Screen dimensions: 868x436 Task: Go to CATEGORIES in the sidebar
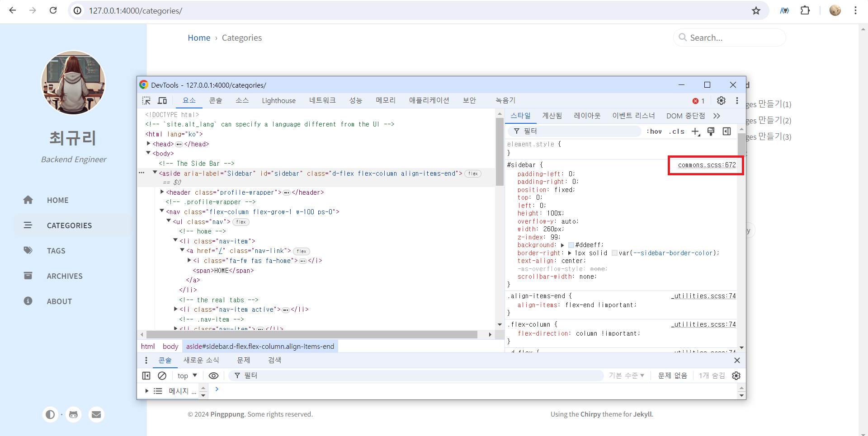pos(69,225)
